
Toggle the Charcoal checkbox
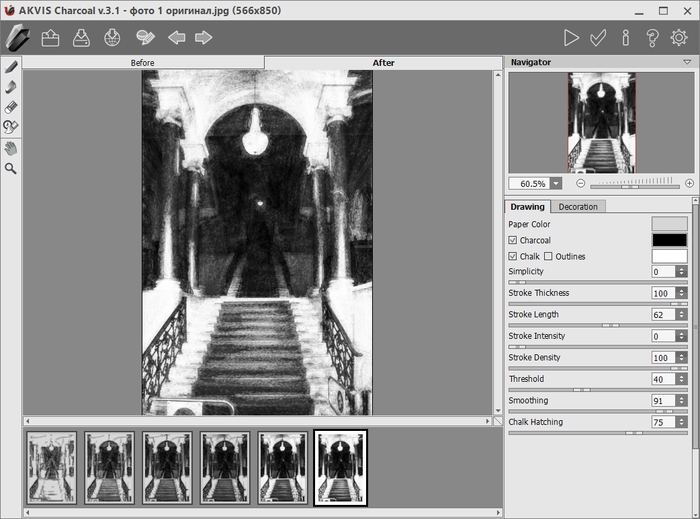(513, 240)
